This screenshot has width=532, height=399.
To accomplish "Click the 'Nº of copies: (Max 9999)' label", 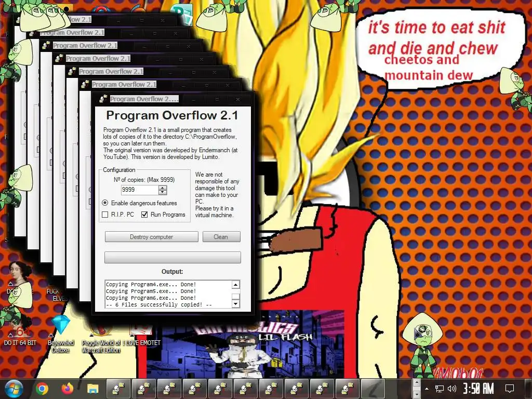I will click(144, 179).
